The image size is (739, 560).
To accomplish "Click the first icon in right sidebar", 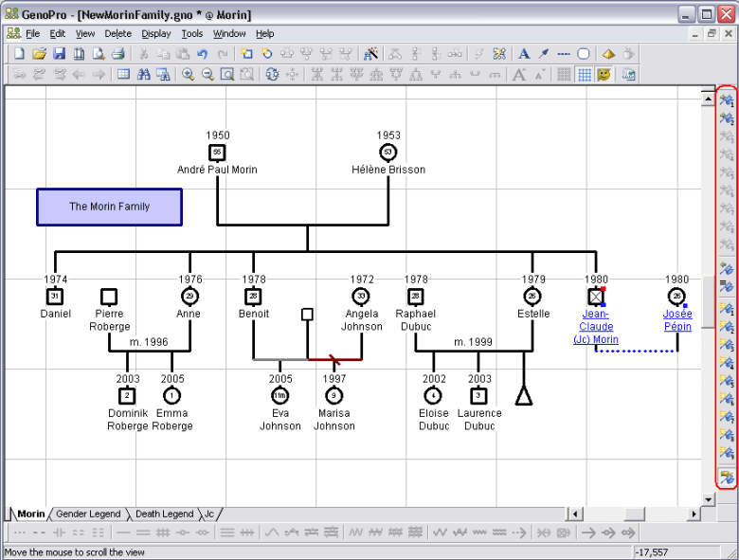I will point(727,99).
